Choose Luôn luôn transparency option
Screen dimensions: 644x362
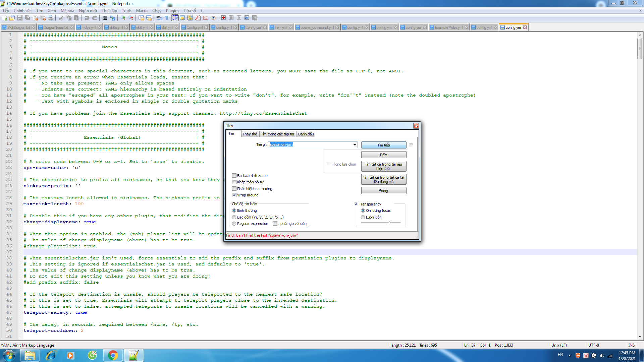pos(363,217)
